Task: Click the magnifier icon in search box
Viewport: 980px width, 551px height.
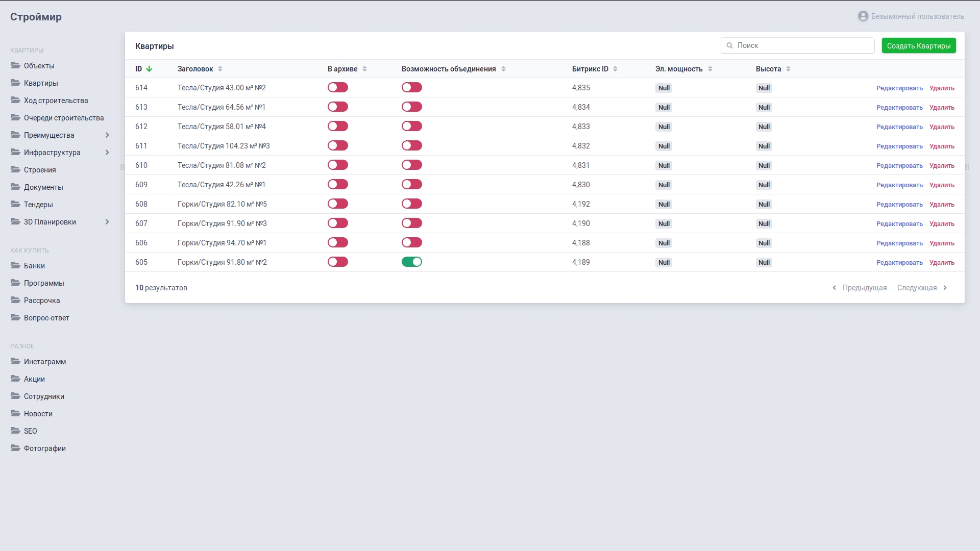Action: point(729,45)
